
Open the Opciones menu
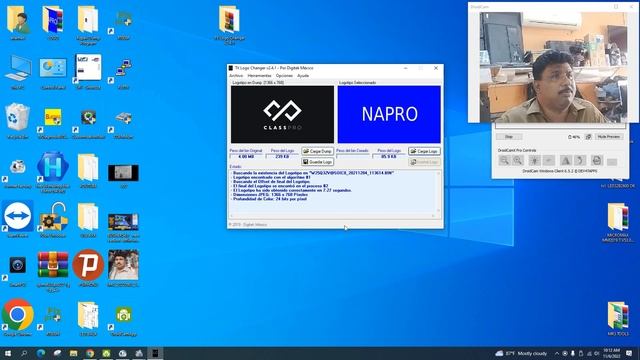(x=284, y=76)
